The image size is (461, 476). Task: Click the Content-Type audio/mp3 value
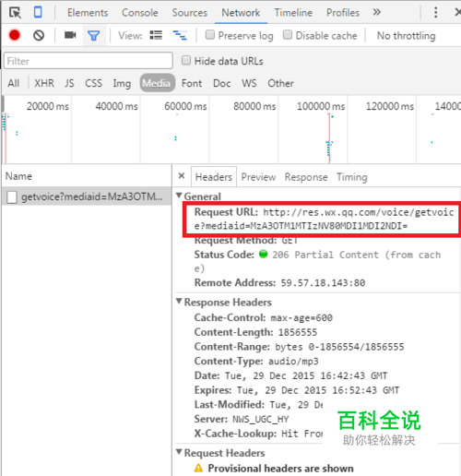tap(293, 361)
